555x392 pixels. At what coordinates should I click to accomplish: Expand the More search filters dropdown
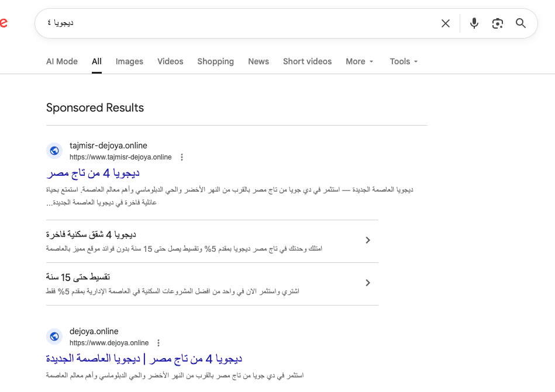point(360,61)
